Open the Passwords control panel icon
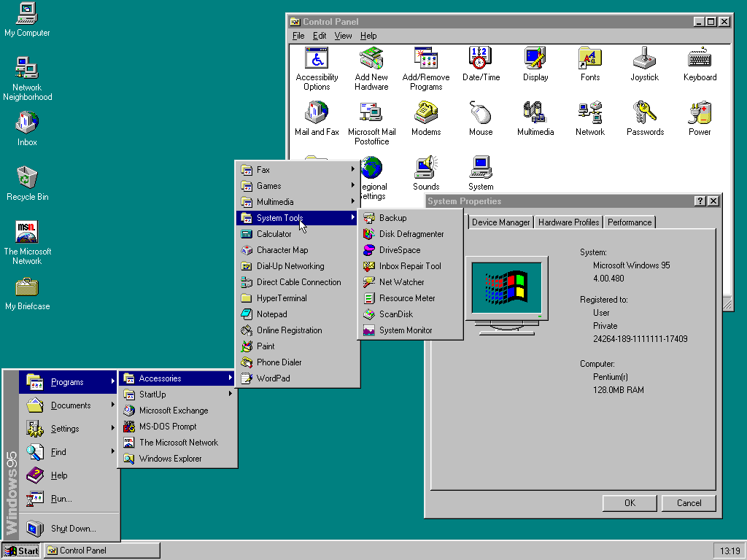This screenshot has height=560, width=747. (x=645, y=114)
